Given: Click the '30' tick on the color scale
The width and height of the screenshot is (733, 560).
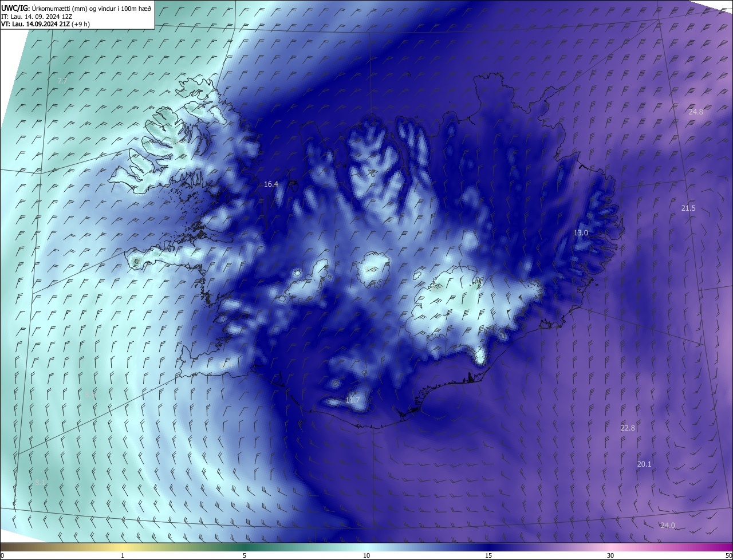Looking at the screenshot, I should coord(610,555).
